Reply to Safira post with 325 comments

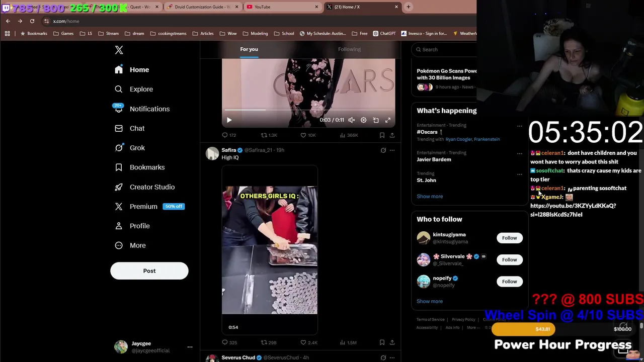pos(229,343)
